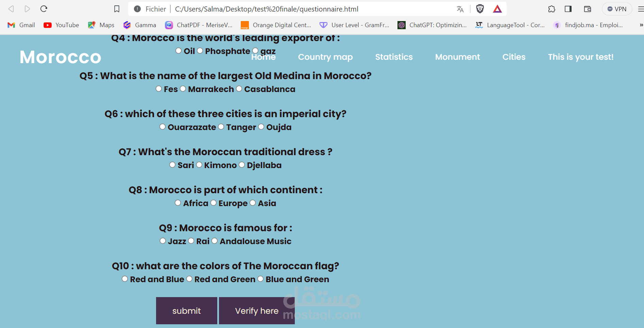The width and height of the screenshot is (644, 328).
Task: Open the Gamma bookmark
Action: [140, 25]
